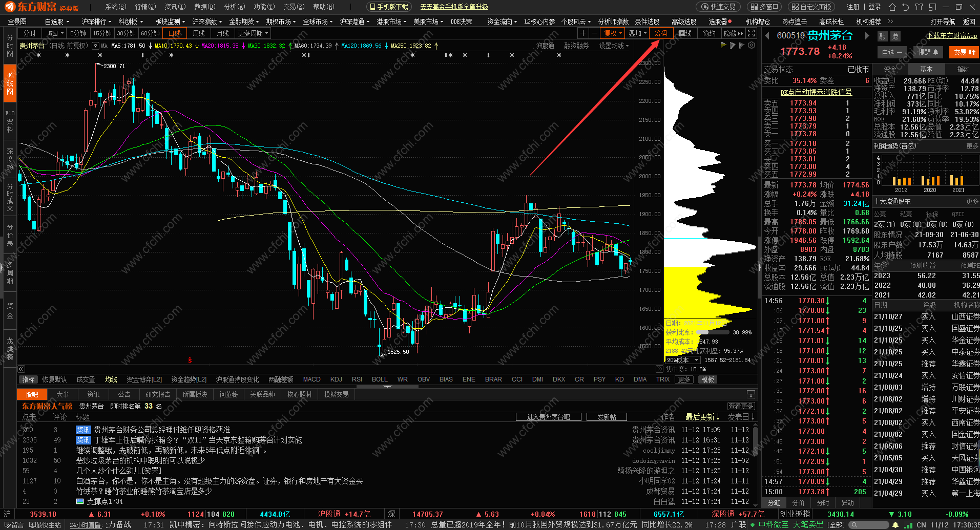Switch to 周线 weekly tab
This screenshot has height=530, width=980.
tap(199, 33)
